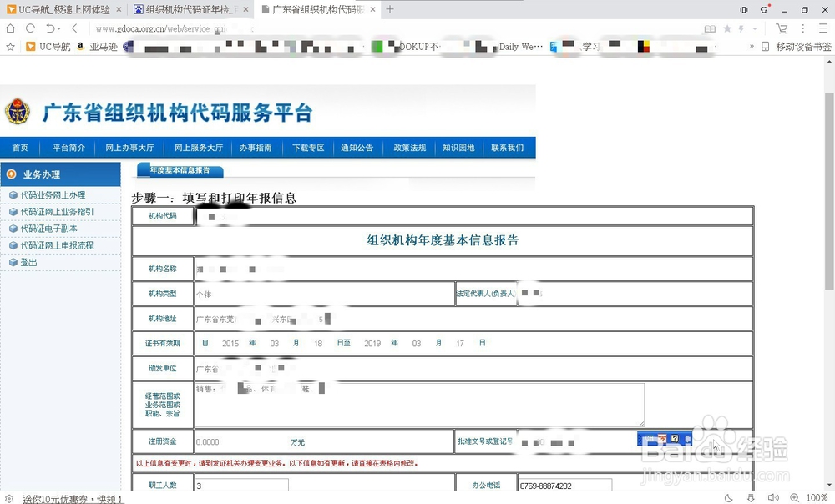Image resolution: width=835 pixels, height=504 pixels.
Task: Close the UC导航 tab
Action: coord(119,9)
